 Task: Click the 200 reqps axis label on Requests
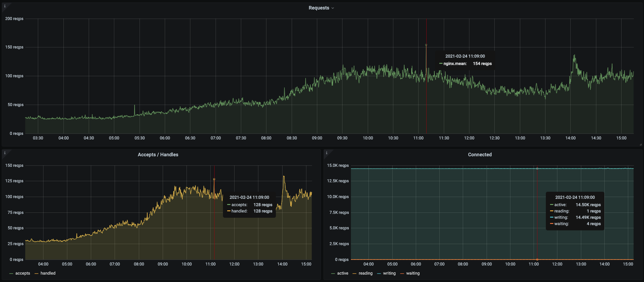point(14,19)
